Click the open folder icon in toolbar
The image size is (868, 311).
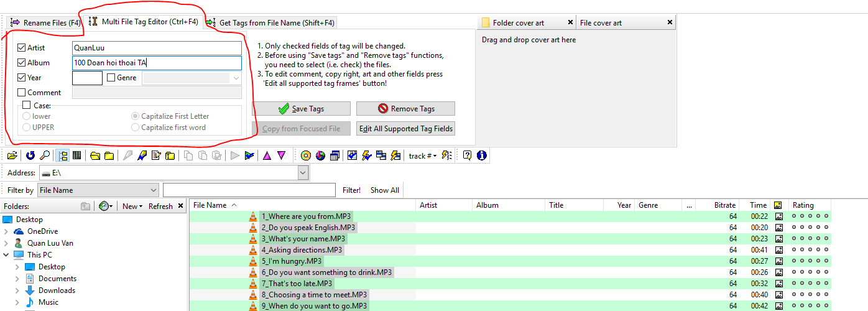click(x=12, y=155)
